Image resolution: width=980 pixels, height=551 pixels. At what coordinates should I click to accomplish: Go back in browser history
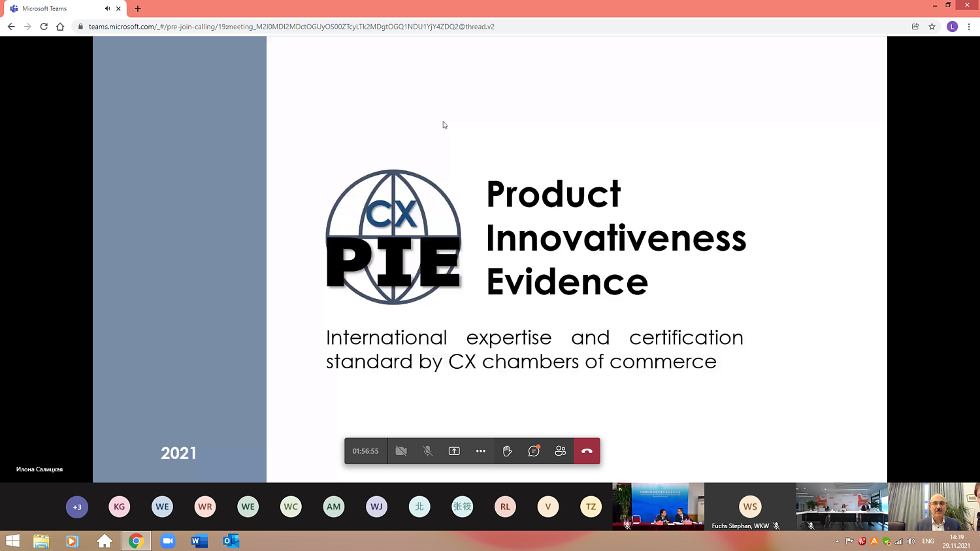click(x=11, y=27)
